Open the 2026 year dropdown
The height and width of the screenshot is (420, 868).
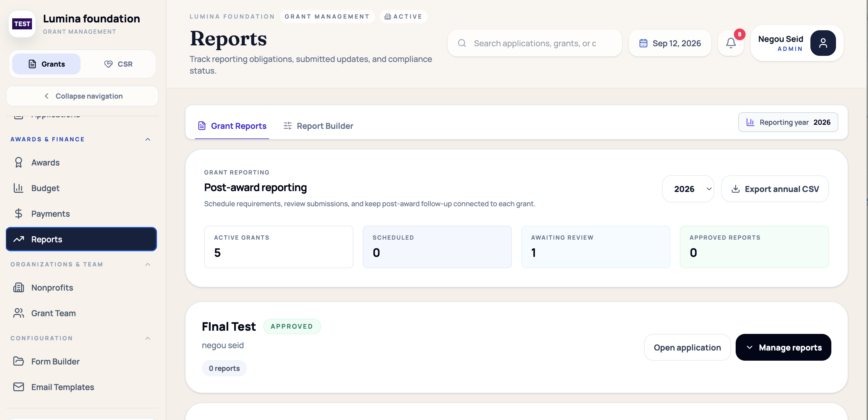tap(688, 189)
